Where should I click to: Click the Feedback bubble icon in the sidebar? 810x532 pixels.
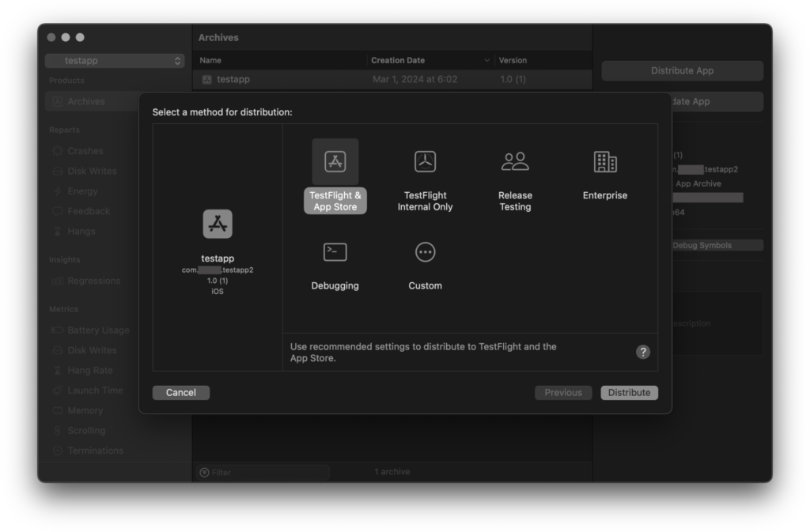tap(57, 211)
